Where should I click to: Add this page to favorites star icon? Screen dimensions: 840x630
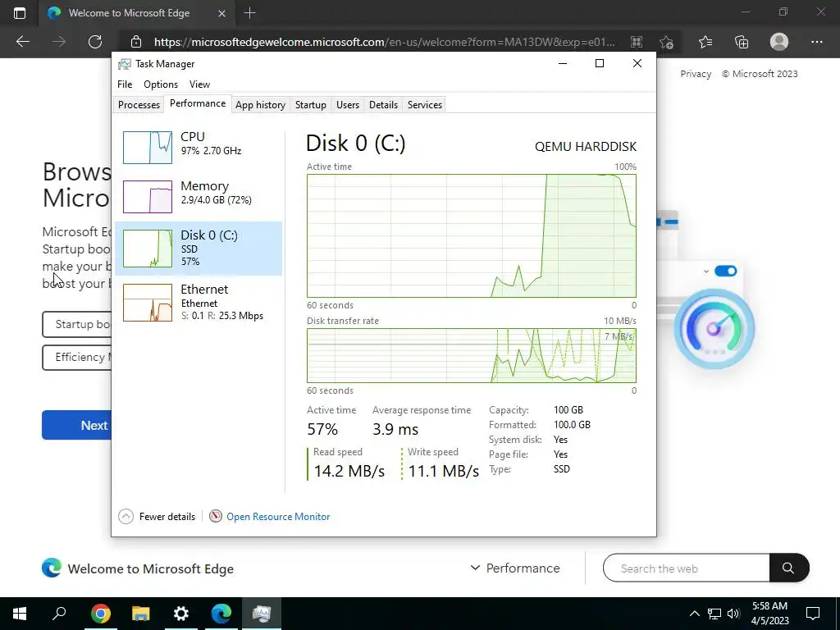point(666,42)
